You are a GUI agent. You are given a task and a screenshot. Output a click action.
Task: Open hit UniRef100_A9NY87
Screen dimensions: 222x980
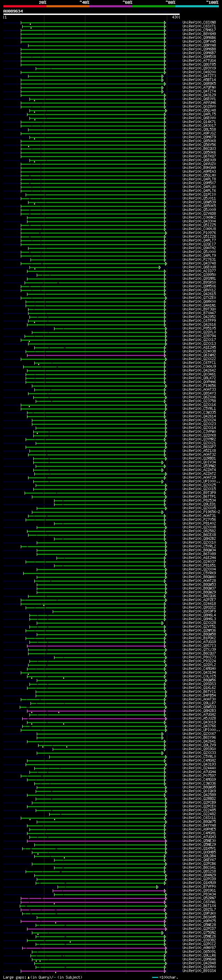click(x=199, y=948)
